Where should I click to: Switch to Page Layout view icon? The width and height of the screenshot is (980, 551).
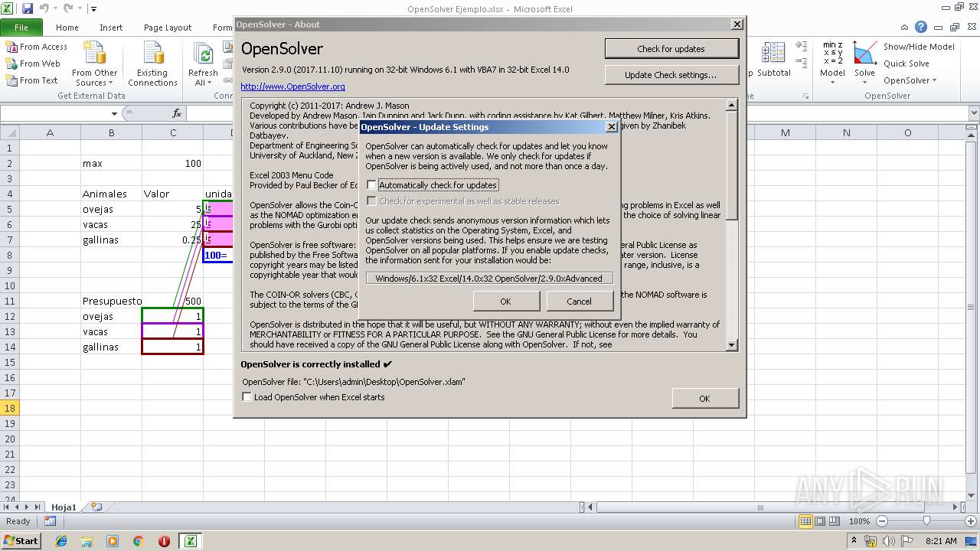pyautogui.click(x=820, y=521)
